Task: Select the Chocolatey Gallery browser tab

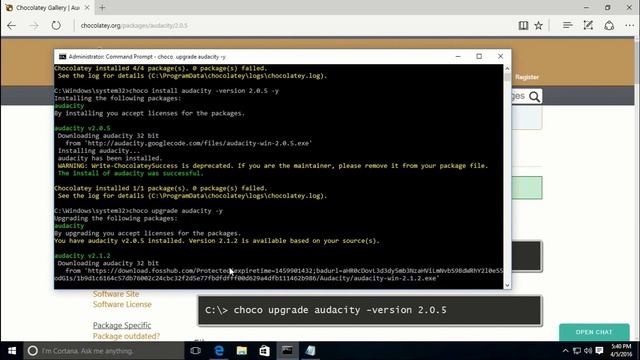Action: tap(47, 7)
